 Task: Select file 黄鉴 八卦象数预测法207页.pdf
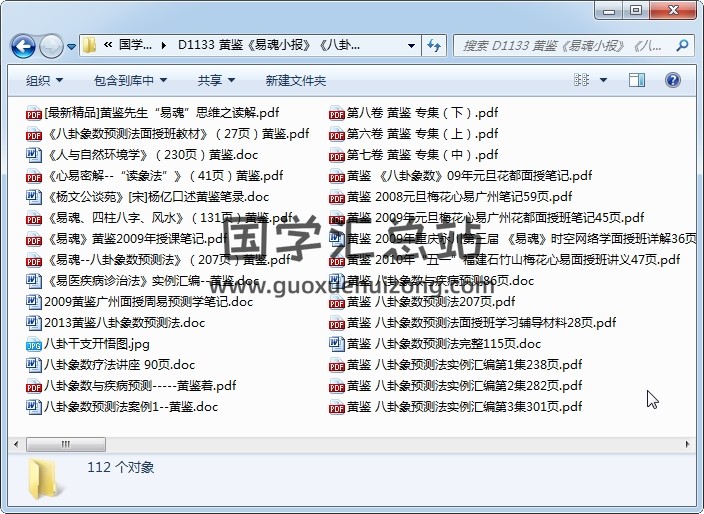[x=431, y=302]
